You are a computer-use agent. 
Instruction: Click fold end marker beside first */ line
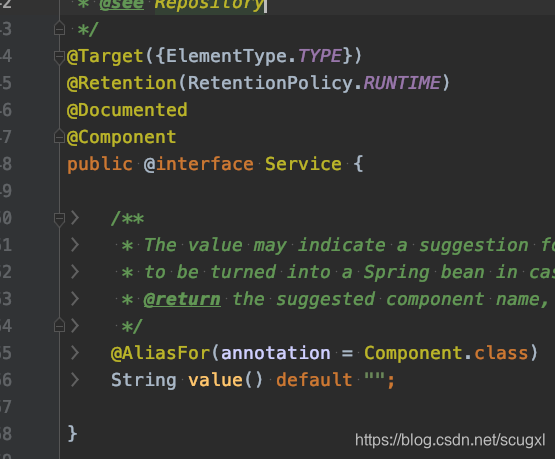[59, 29]
